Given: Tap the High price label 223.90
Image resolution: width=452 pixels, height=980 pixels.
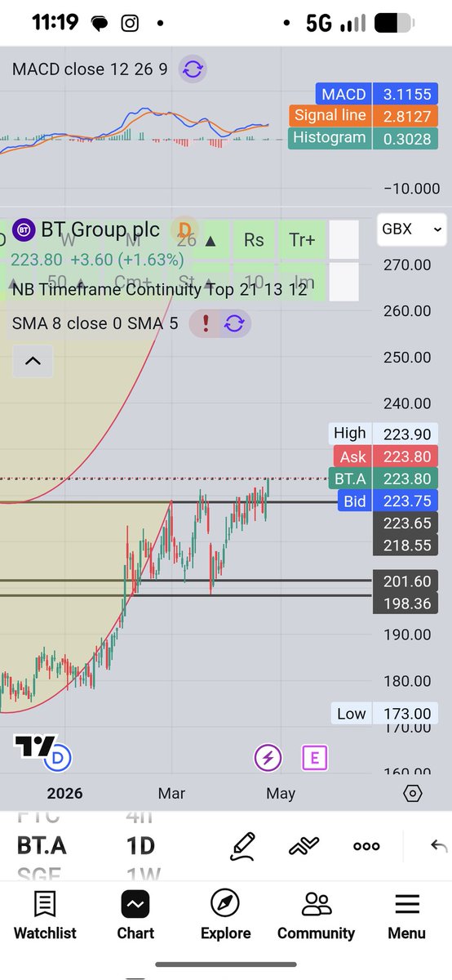Looking at the screenshot, I should (384, 434).
